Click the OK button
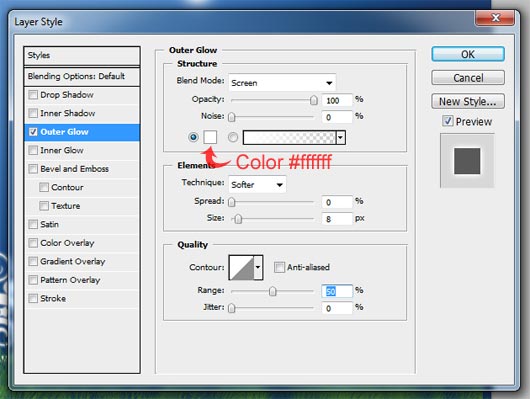This screenshot has height=399, width=530. click(x=468, y=54)
